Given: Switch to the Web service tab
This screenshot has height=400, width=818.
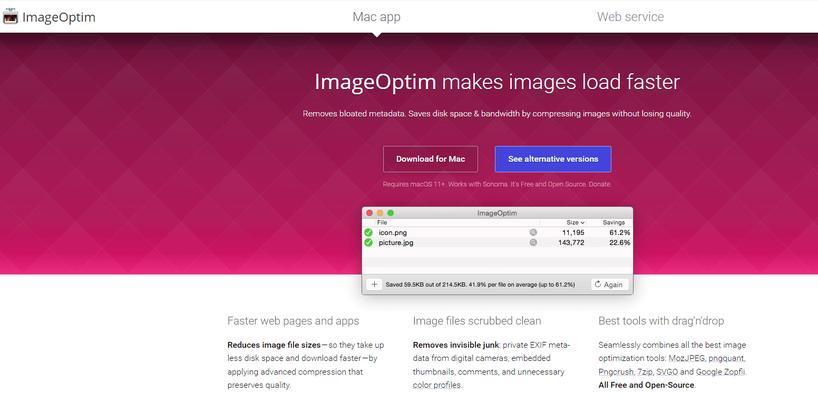Looking at the screenshot, I should (x=630, y=17).
